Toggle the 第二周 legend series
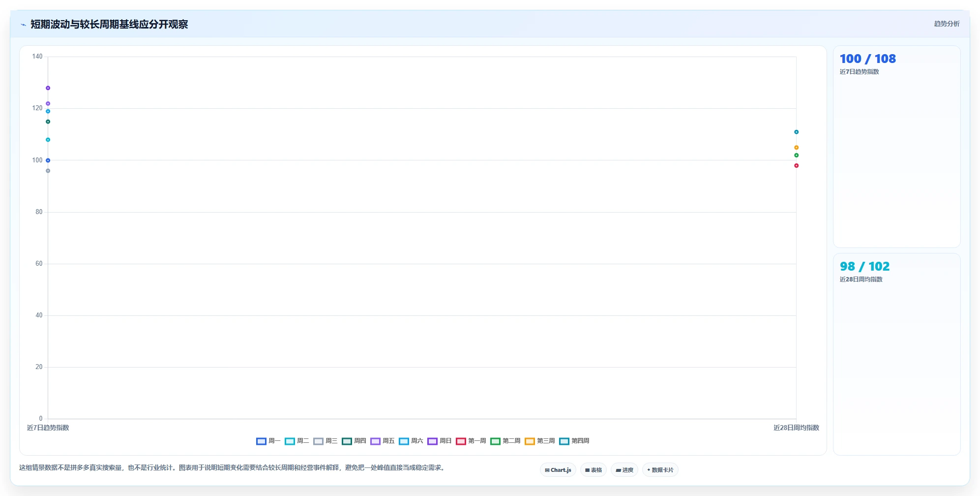Screen dimensions: 980x496 (x=505, y=441)
